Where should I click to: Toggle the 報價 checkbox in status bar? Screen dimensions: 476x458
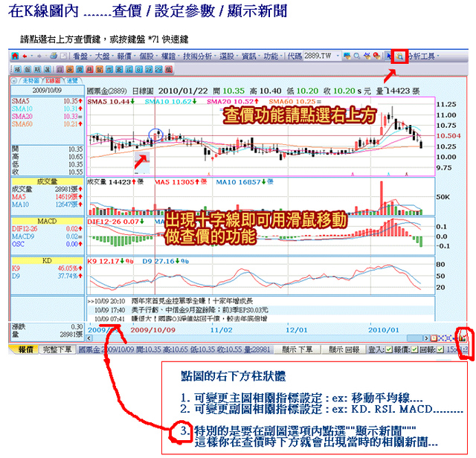coord(414,349)
